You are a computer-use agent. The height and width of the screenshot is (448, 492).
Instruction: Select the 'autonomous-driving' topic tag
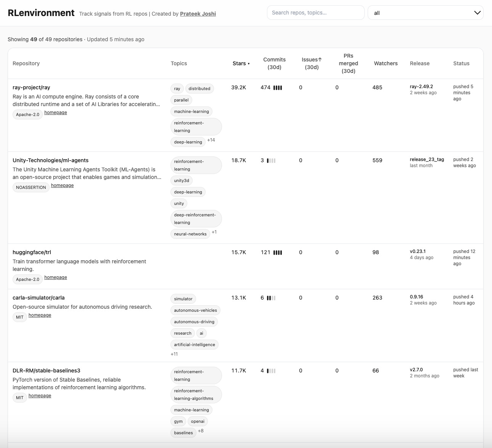194,322
